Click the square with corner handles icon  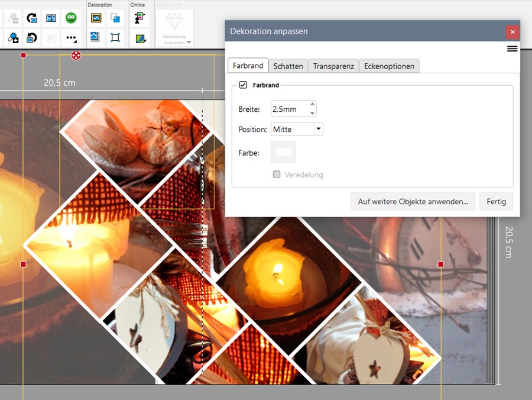(115, 37)
